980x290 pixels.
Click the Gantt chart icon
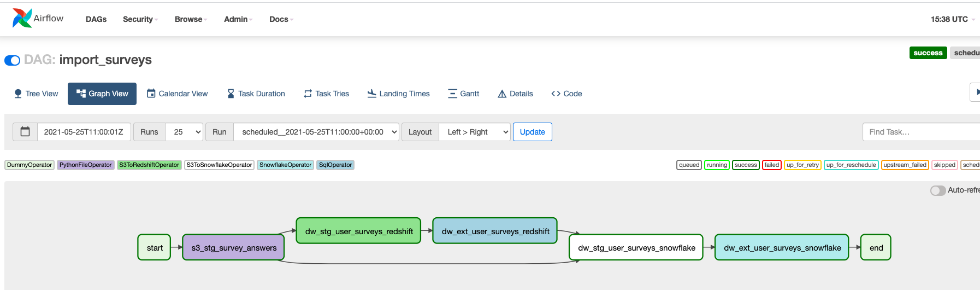pos(452,94)
